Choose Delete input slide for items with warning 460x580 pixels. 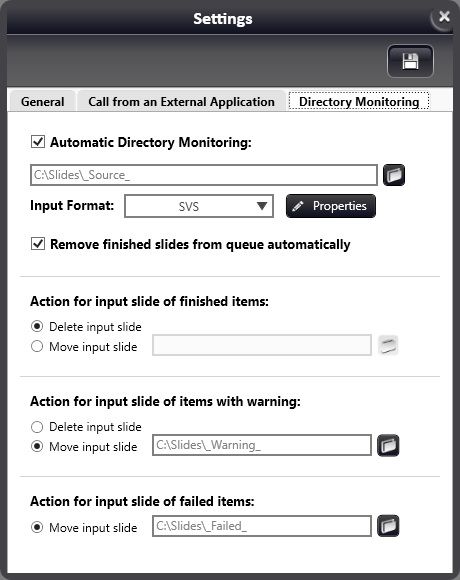pyautogui.click(x=37, y=426)
